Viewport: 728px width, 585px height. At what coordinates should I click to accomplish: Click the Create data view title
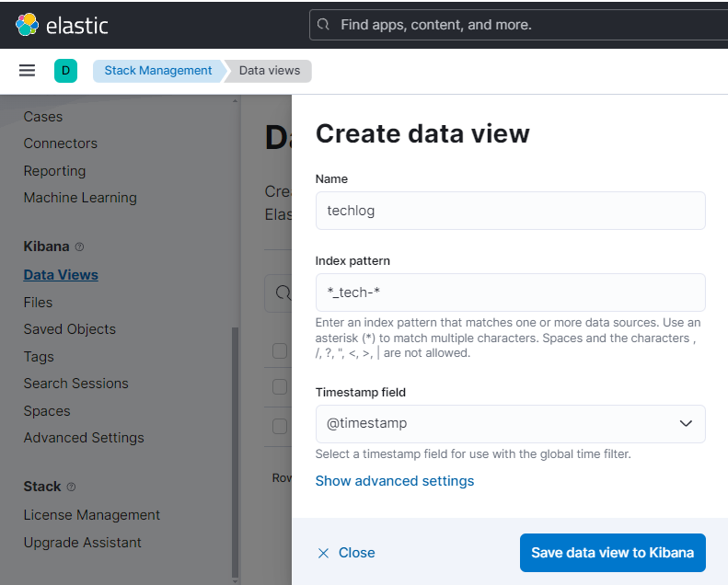422,133
